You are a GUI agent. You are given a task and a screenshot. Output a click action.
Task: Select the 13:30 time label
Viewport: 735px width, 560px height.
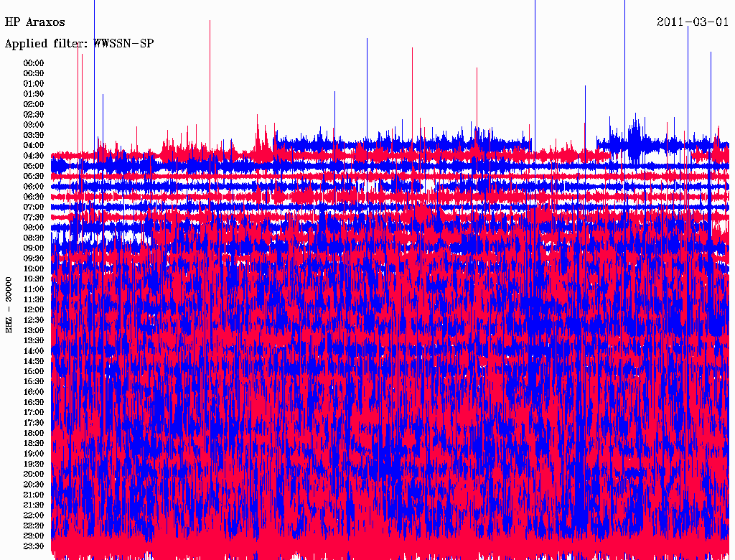pos(34,340)
